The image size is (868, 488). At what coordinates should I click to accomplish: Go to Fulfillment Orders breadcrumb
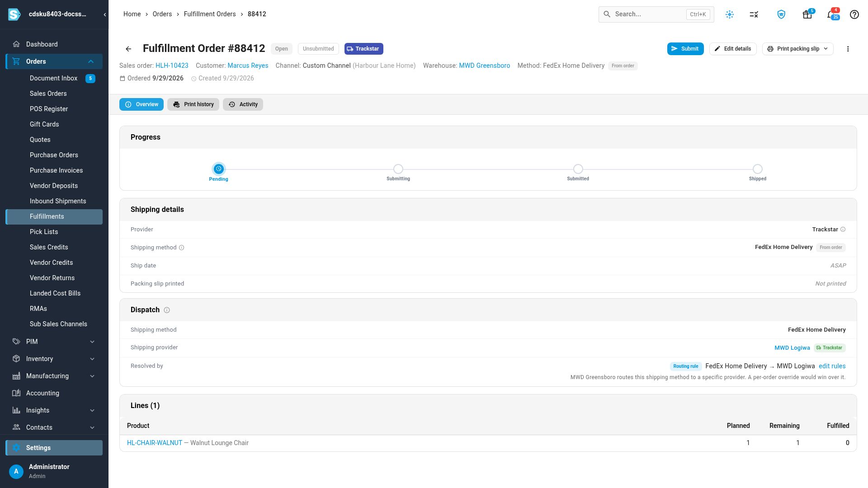tap(210, 14)
